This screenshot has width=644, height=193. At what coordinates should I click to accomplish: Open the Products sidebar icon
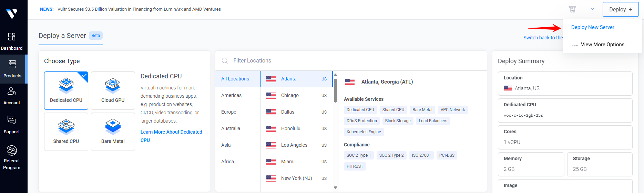12,64
